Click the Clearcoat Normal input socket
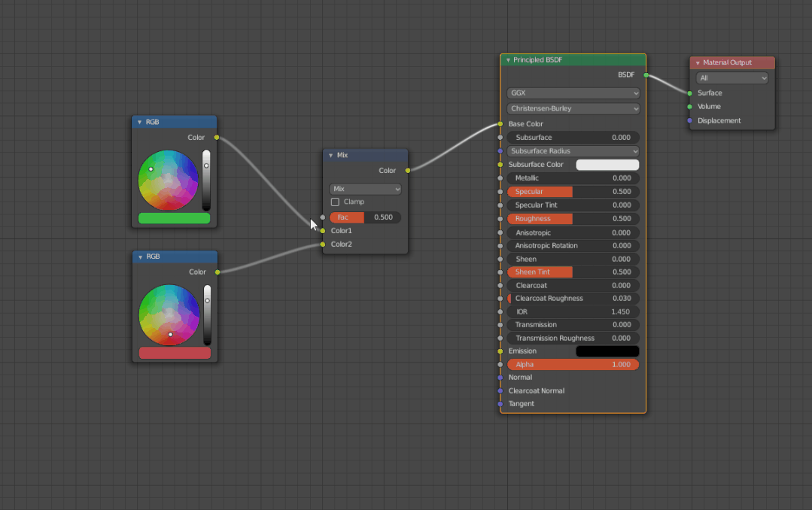This screenshot has width=812, height=510. tap(500, 391)
